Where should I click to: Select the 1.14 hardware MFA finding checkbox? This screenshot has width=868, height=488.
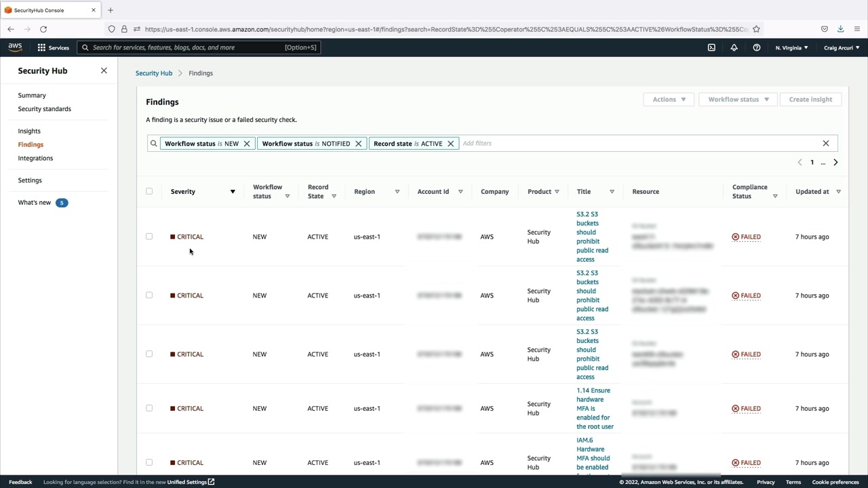tap(149, 408)
